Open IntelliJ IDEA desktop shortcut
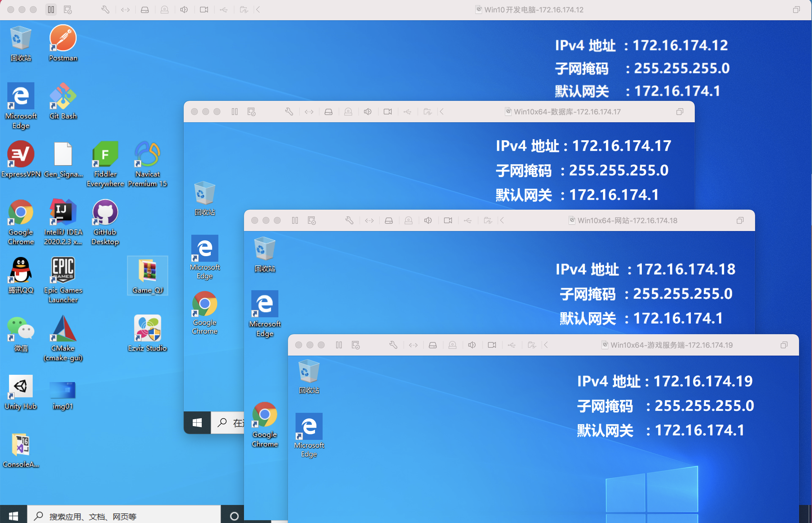812x523 pixels. (63, 212)
